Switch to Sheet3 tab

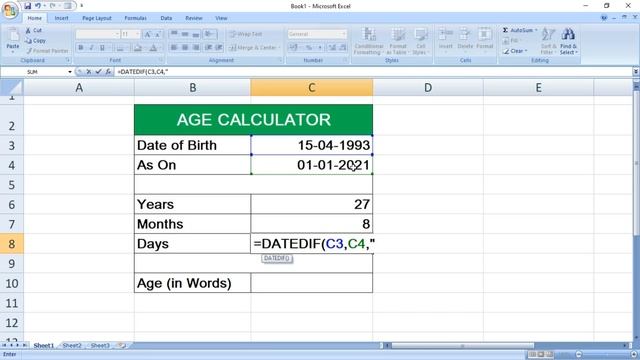100,345
